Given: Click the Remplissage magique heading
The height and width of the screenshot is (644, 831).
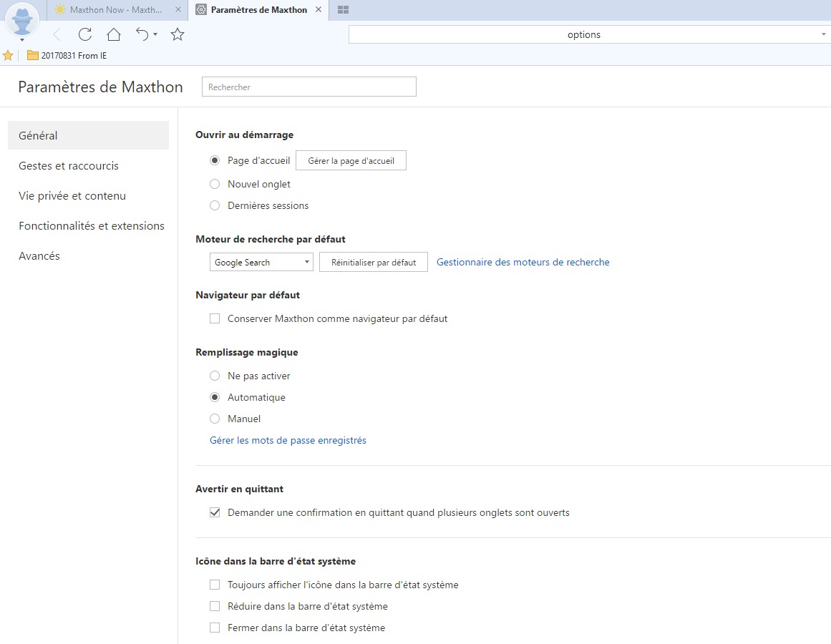Looking at the screenshot, I should click(246, 352).
